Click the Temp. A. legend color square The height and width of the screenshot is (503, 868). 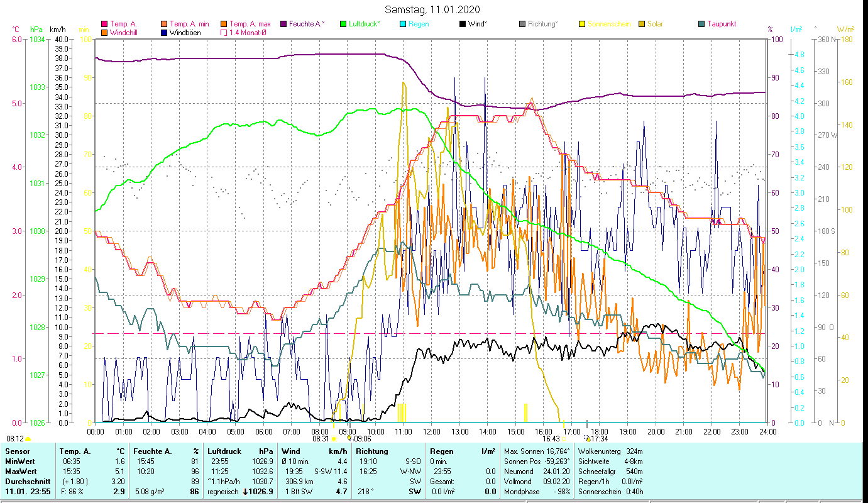(104, 25)
